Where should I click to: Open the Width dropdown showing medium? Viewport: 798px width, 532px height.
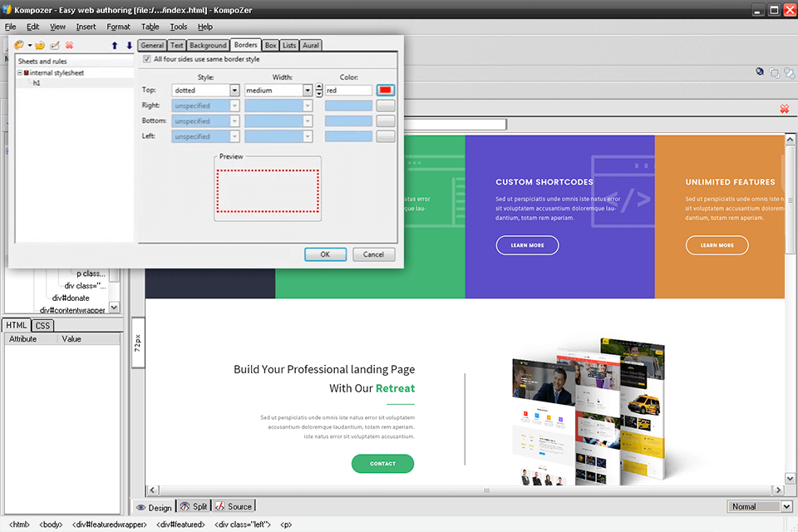tap(308, 90)
